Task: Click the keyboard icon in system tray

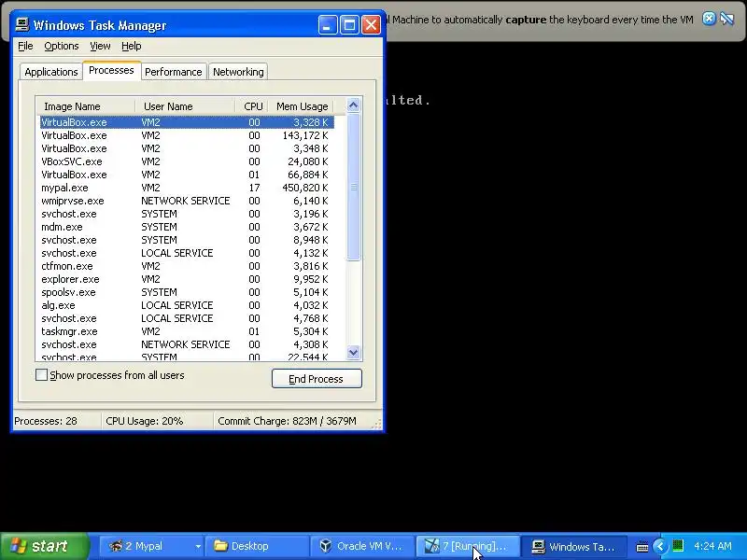Action: (x=642, y=546)
